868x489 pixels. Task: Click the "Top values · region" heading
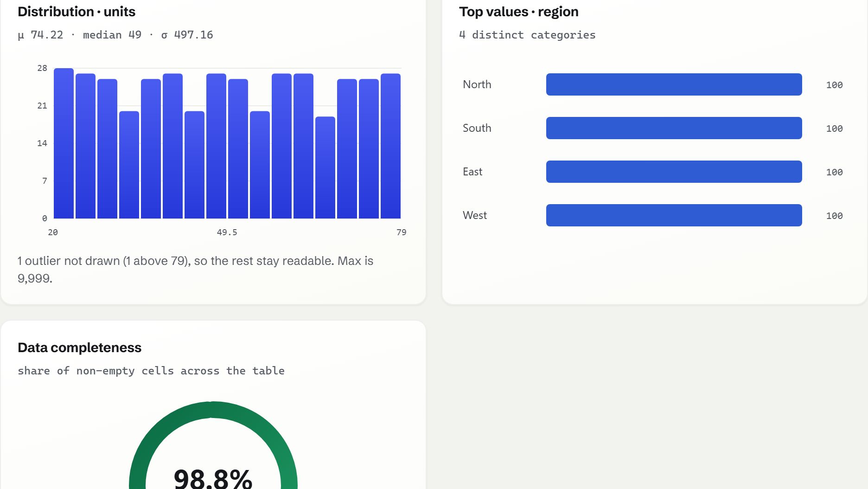click(x=519, y=12)
